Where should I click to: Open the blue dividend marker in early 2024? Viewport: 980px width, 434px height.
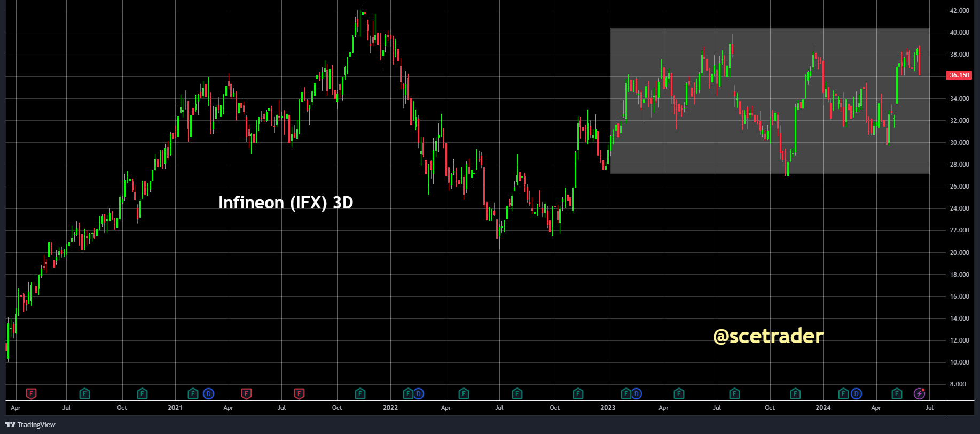[856, 394]
